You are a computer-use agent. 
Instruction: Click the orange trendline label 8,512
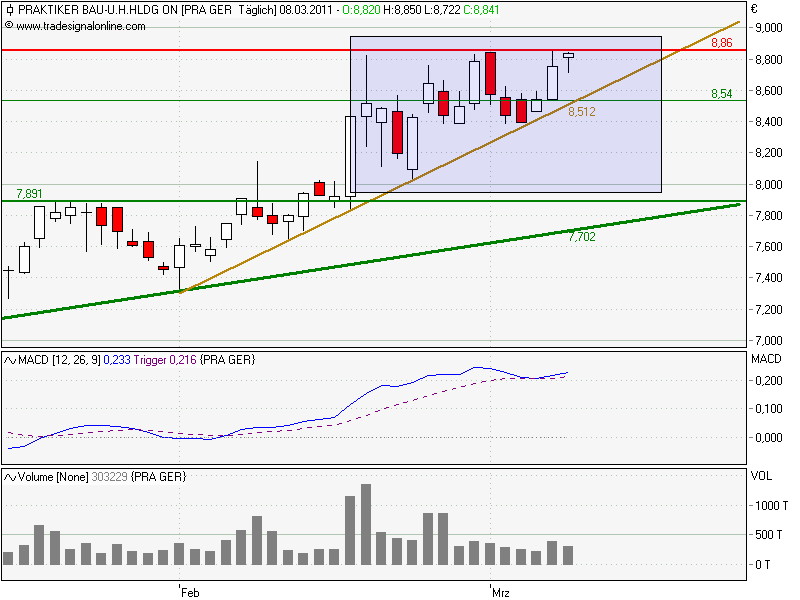point(582,112)
